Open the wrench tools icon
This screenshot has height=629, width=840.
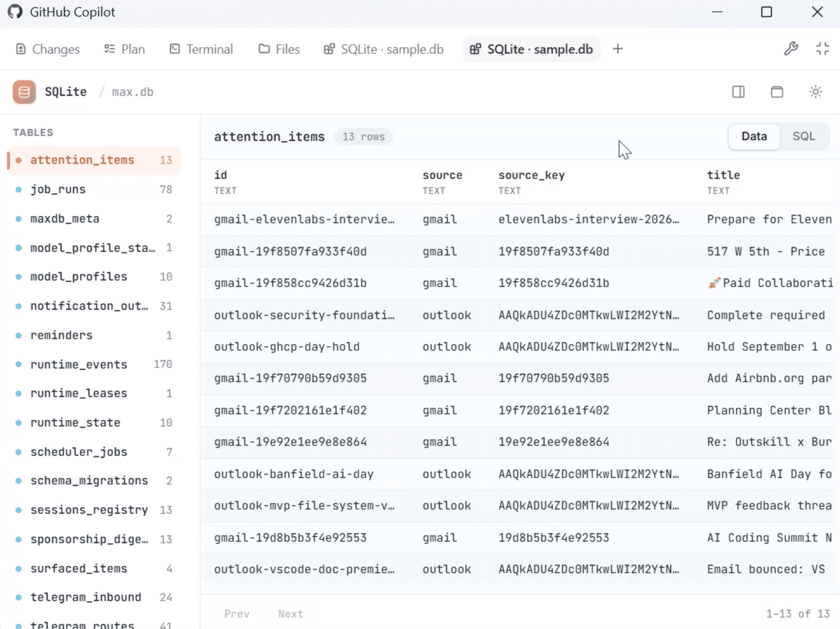[x=791, y=49]
